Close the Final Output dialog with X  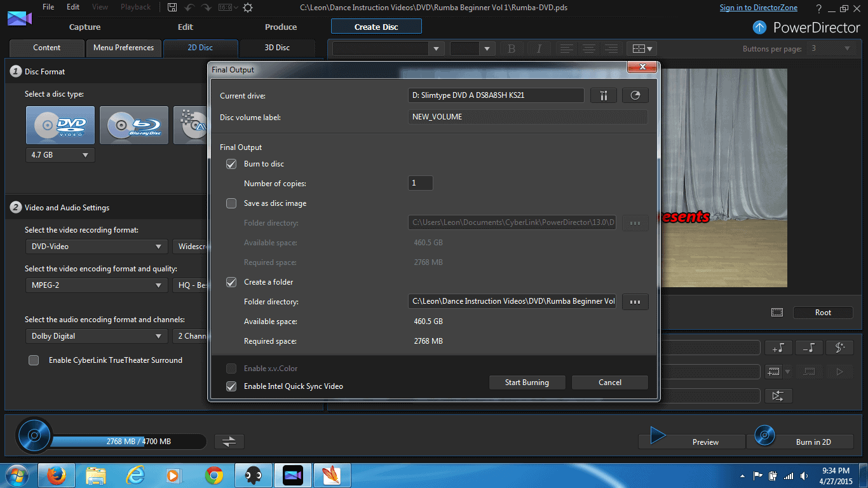point(642,67)
